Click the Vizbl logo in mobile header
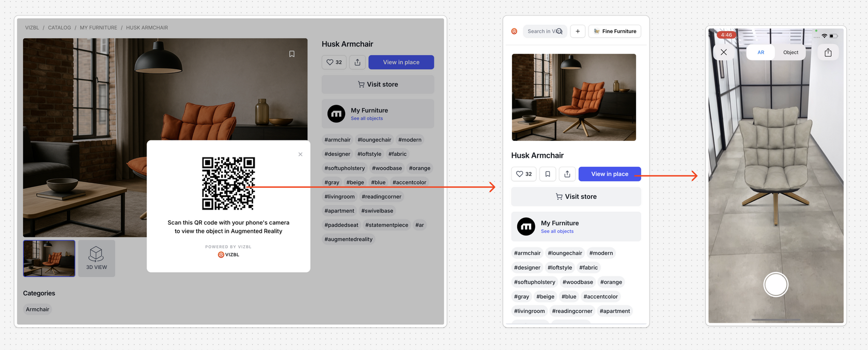 514,31
